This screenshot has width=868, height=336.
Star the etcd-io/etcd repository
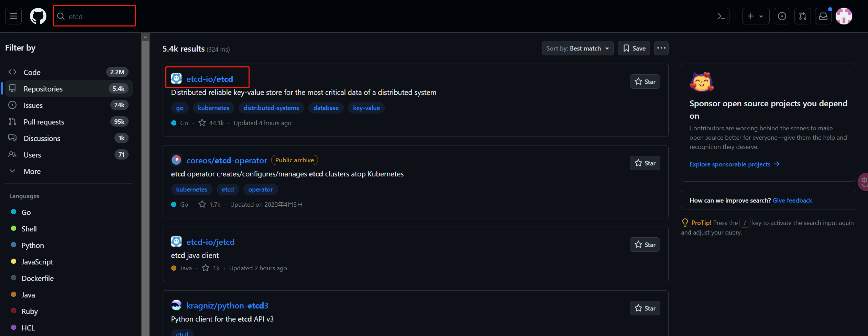[645, 82]
